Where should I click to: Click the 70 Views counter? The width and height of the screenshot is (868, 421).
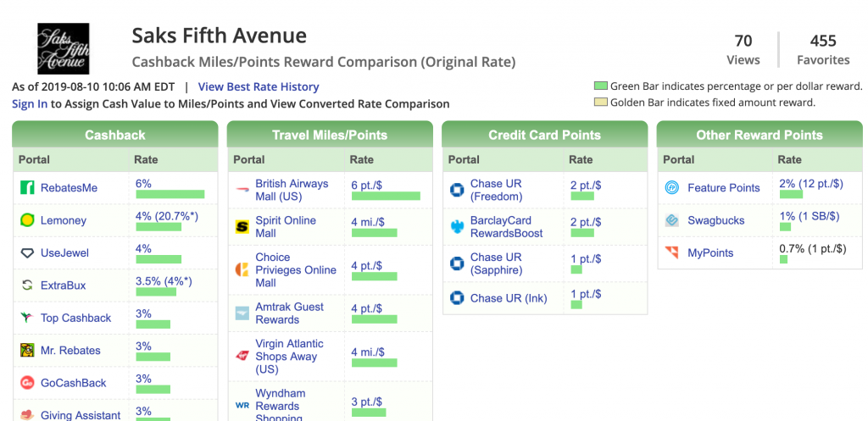[743, 50]
